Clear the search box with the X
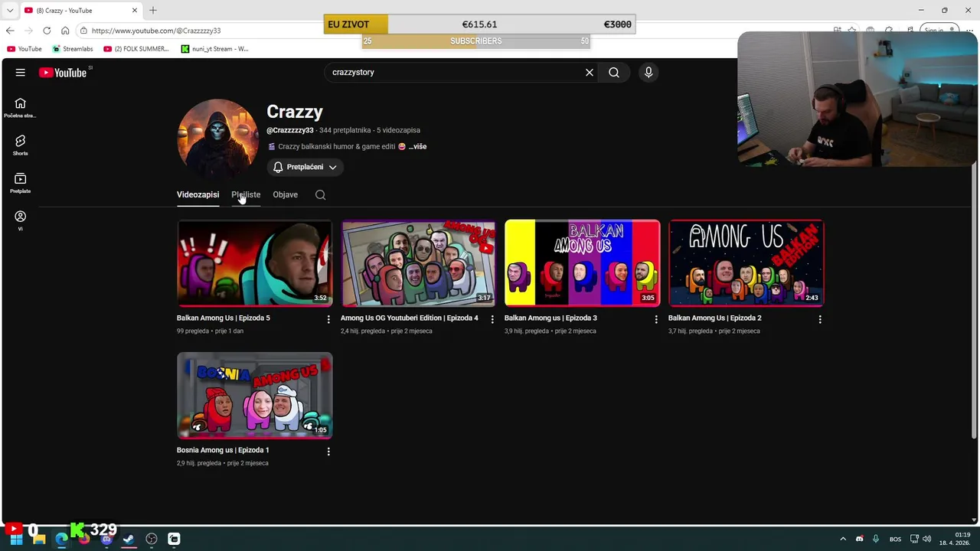 click(x=590, y=73)
